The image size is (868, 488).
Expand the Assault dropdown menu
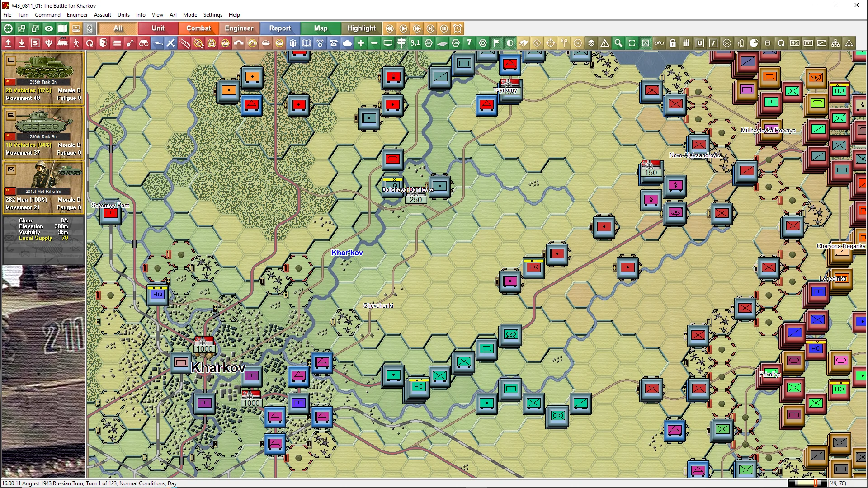coord(102,14)
